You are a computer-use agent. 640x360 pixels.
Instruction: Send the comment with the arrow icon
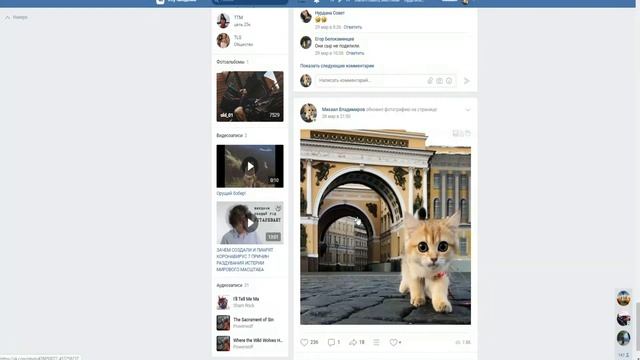[467, 81]
